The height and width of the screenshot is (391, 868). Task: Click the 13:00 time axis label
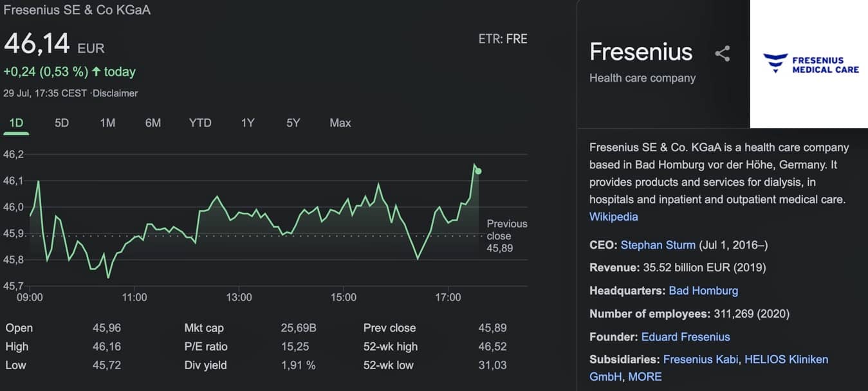[239, 297]
